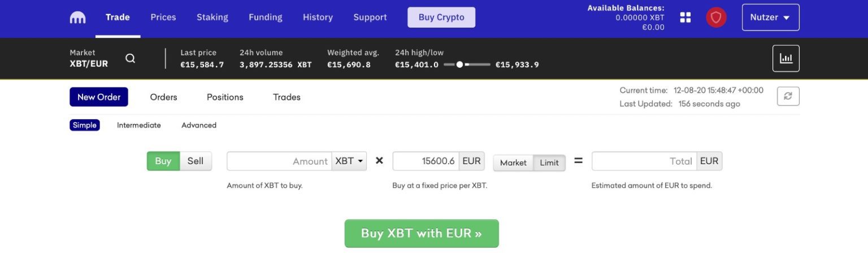Viewport: 868px width, 272px height.
Task: Select the Buy toggle
Action: coord(163,161)
